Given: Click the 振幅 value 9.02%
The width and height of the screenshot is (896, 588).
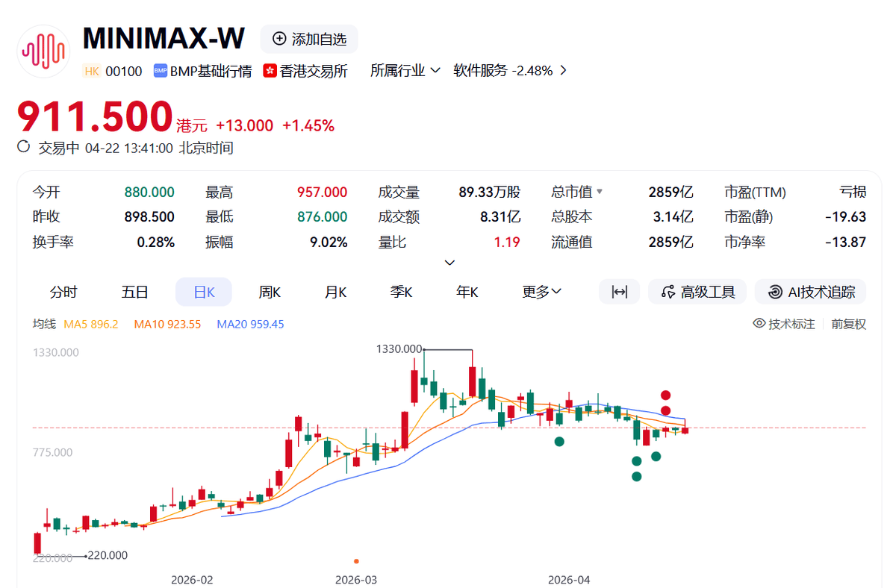Looking at the screenshot, I should tap(329, 243).
